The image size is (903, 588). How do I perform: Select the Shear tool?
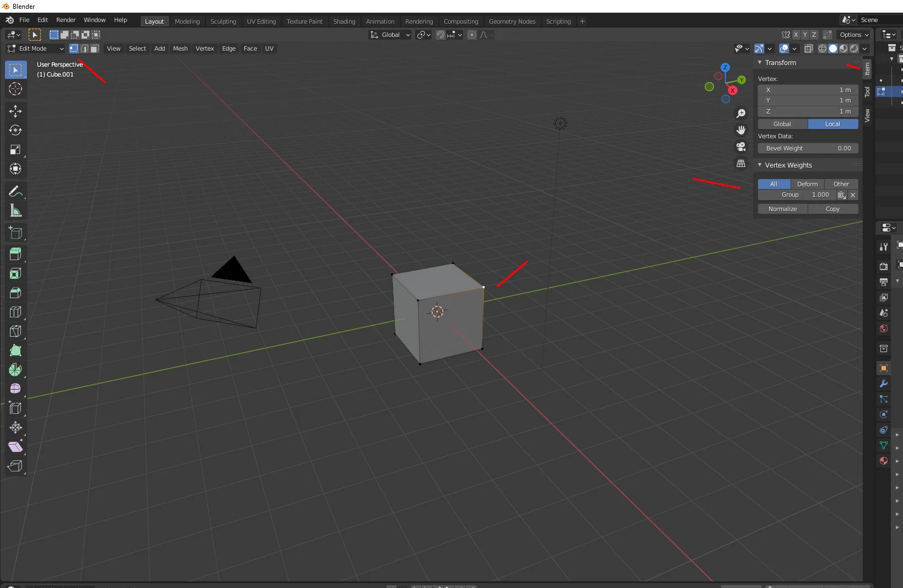(15, 447)
